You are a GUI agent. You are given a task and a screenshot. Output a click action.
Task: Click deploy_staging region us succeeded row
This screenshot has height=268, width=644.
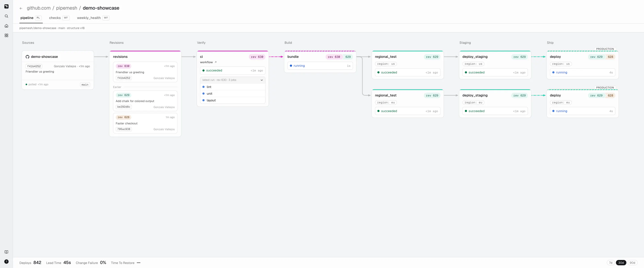pos(495,72)
